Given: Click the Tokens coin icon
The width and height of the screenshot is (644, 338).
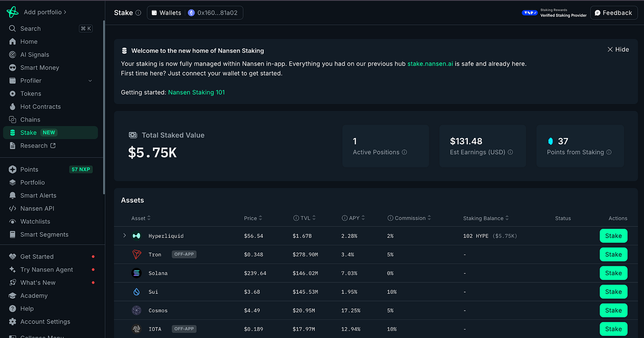Looking at the screenshot, I should (12, 94).
